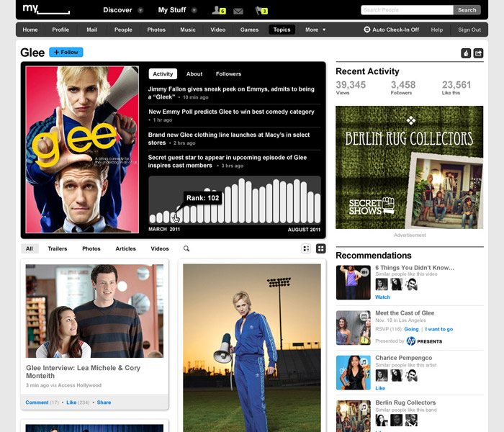Click the friend requests icon with badge 6
This screenshot has height=432, width=504.
coord(219,10)
